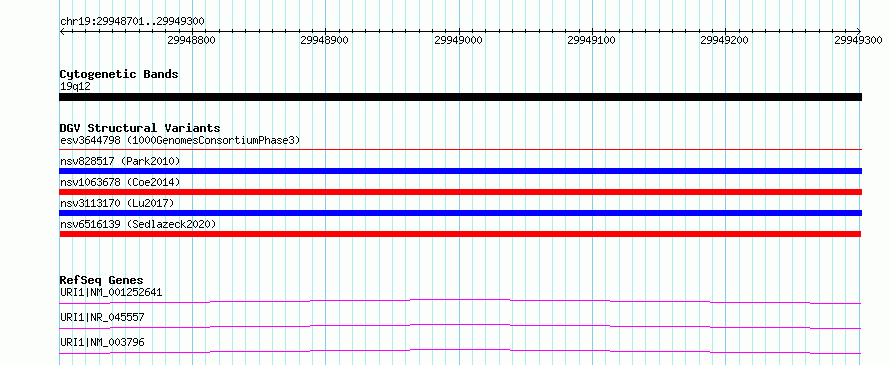The image size is (890, 365).
Task: Open gene URI1|NM_003796 label
Action: [102, 342]
